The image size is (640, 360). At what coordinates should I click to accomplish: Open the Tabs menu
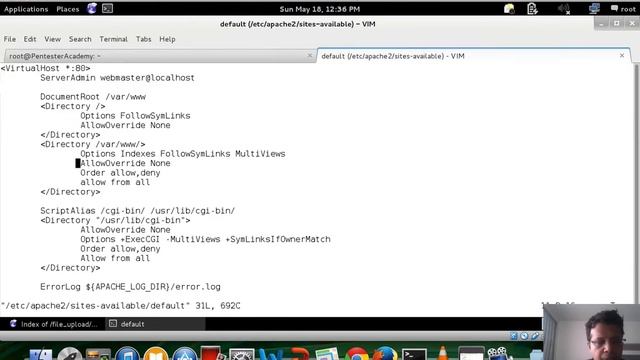(143, 39)
